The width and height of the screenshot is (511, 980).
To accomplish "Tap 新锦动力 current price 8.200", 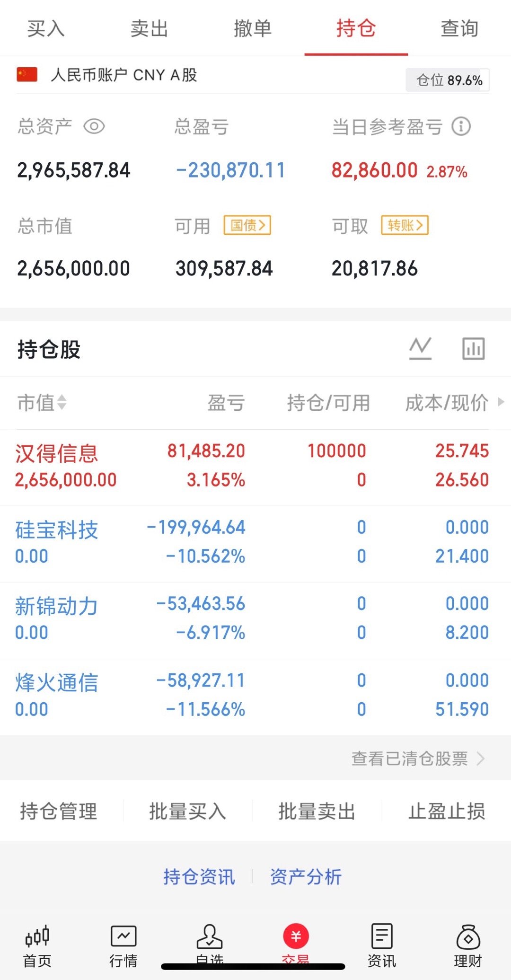I will click(x=467, y=633).
